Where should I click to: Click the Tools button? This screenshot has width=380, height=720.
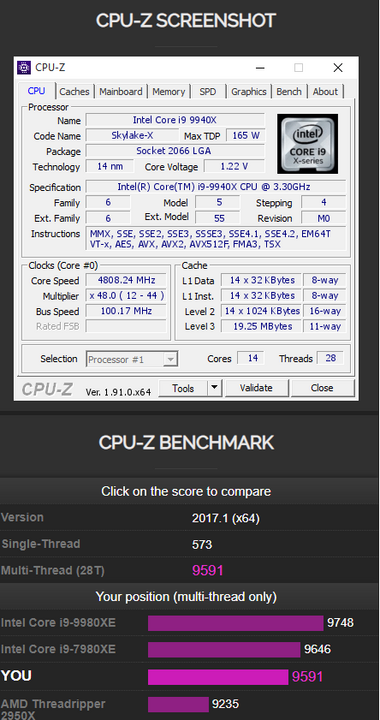(183, 388)
